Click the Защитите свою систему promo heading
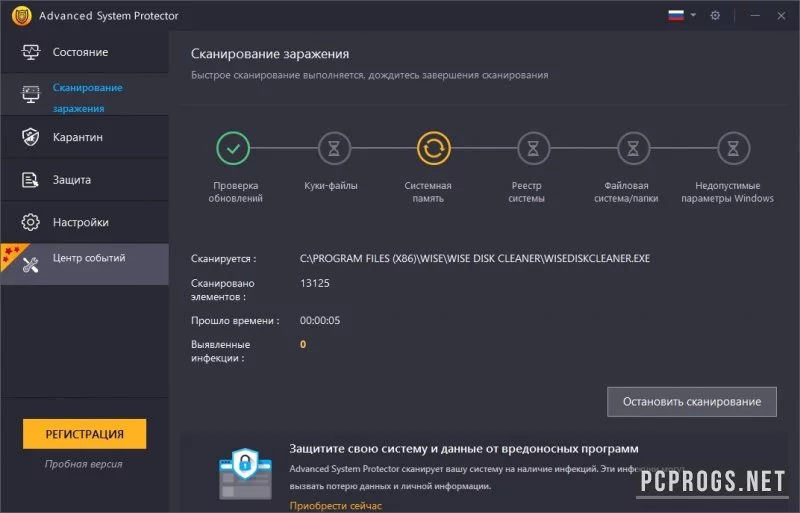 click(x=464, y=449)
